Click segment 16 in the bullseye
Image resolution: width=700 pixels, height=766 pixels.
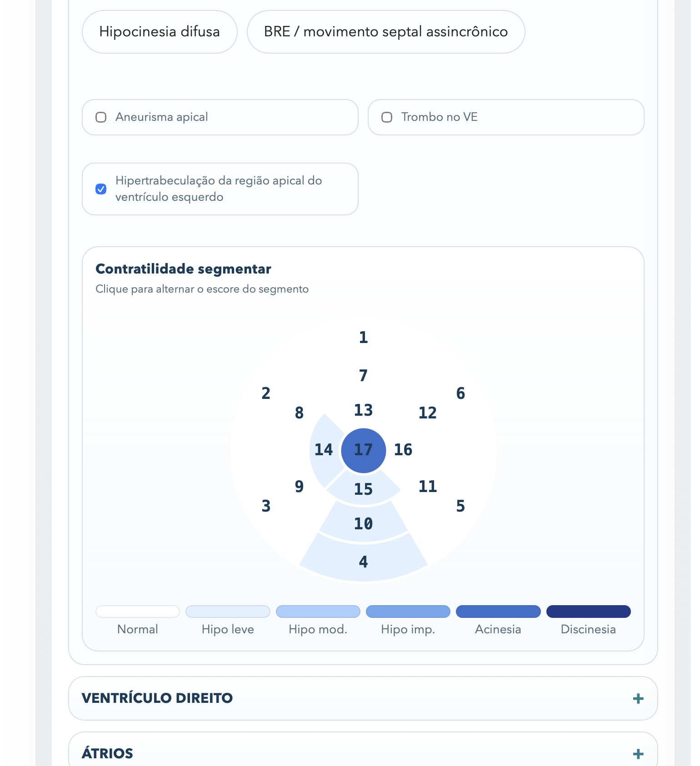(403, 450)
